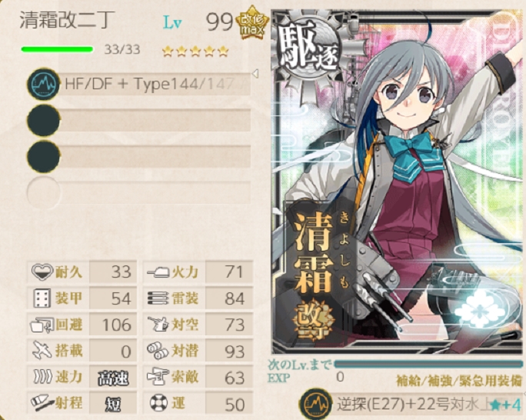Click the locked fourth equipment slot
The image size is (526, 420).
(138, 193)
